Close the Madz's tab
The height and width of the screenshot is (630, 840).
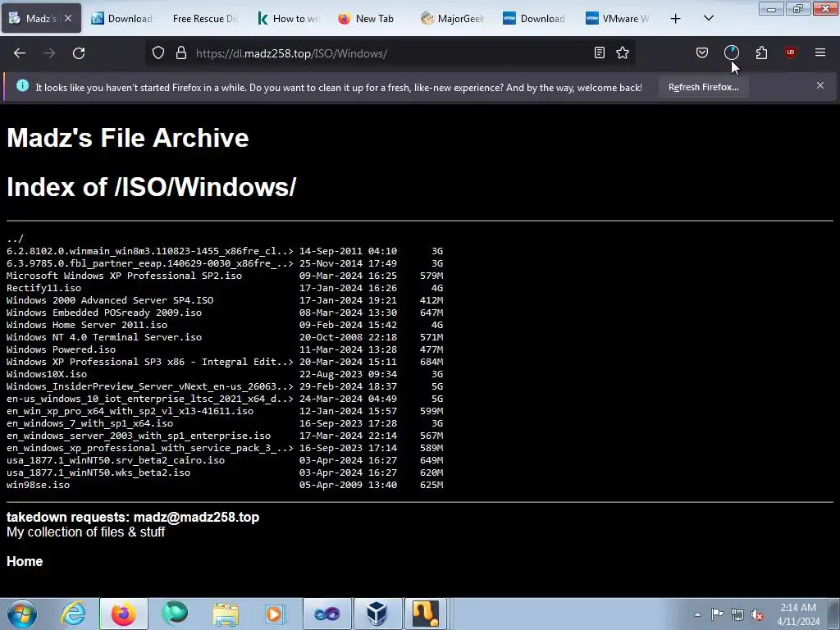click(x=68, y=18)
